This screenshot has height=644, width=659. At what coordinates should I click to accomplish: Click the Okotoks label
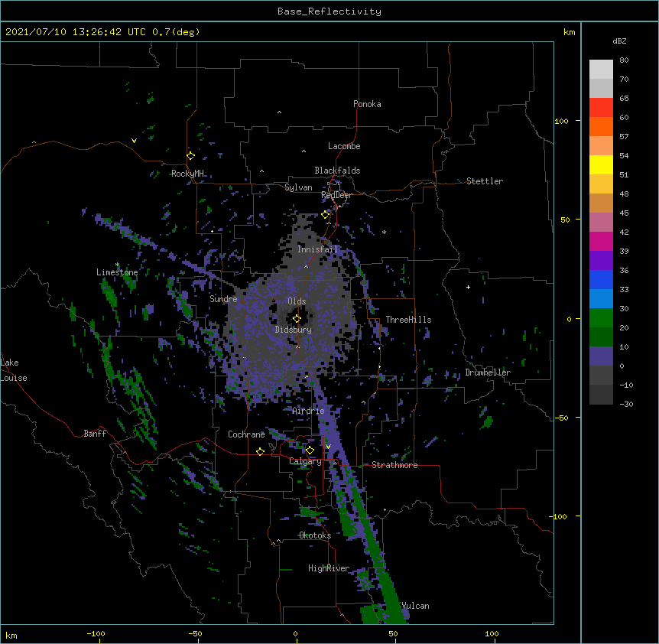point(315,535)
